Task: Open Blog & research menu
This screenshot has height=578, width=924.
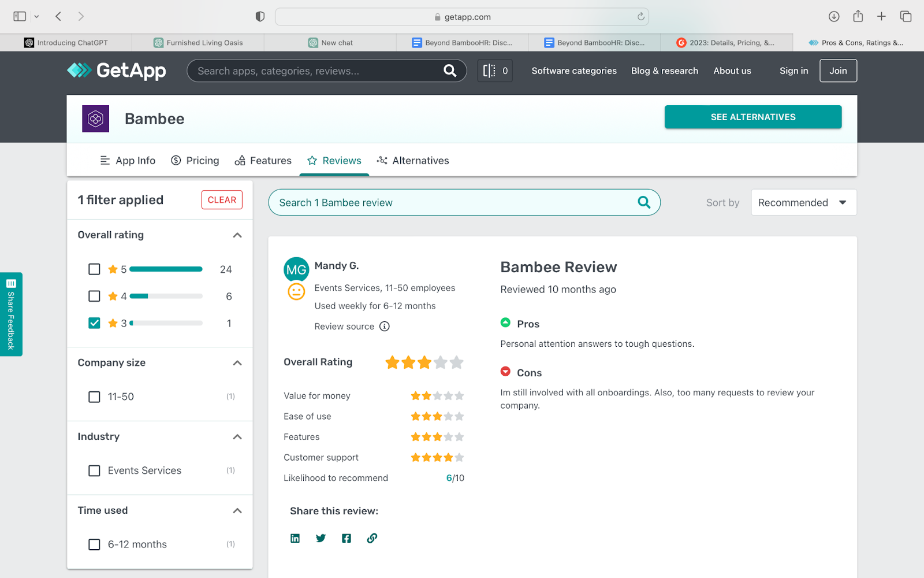Action: click(x=665, y=71)
